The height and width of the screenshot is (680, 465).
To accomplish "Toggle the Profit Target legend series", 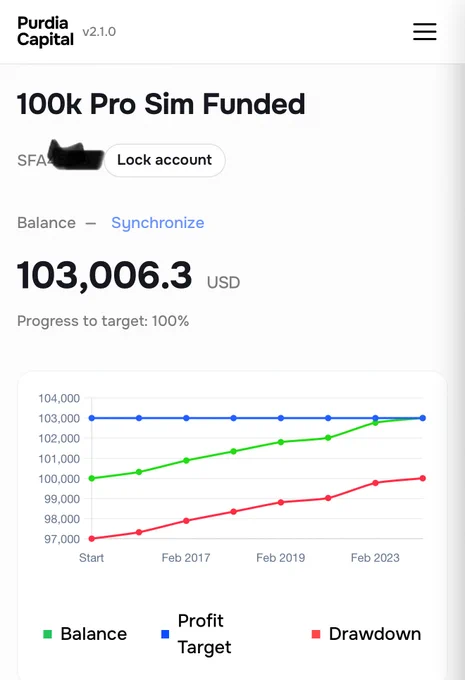I will coord(196,634).
